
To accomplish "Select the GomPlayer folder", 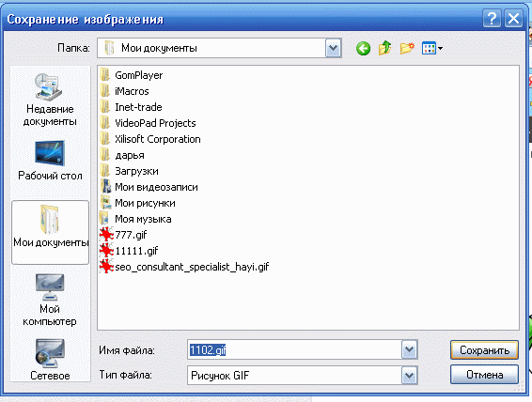I will 132,75.
